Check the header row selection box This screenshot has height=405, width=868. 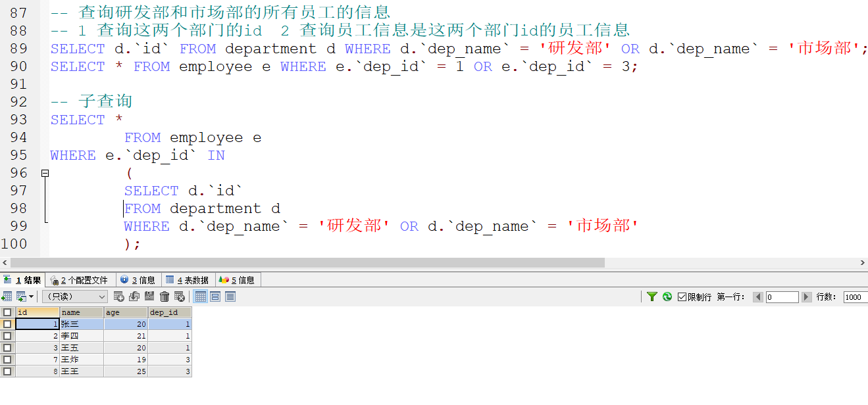coord(7,312)
